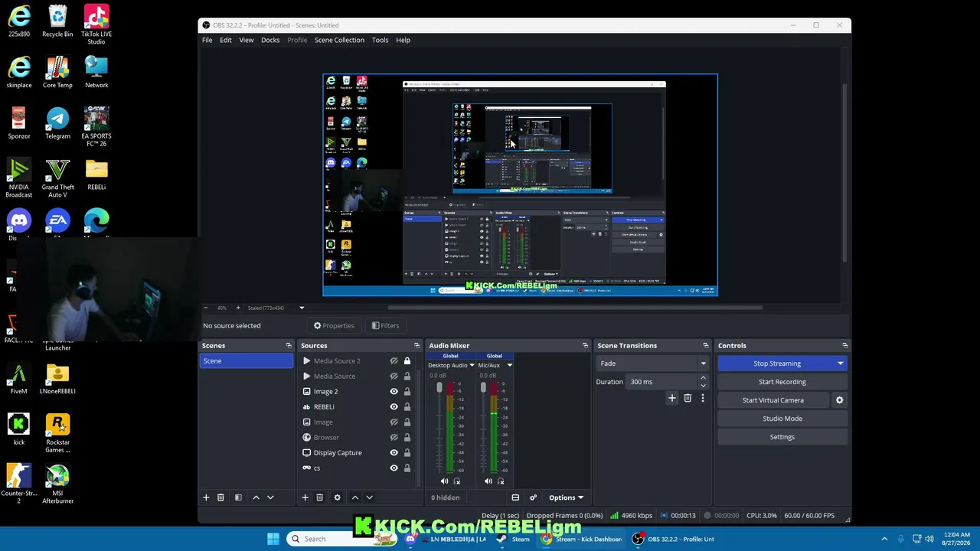Click the Stop Streaming button
Viewport: 980px width, 551px height.
pyautogui.click(x=776, y=364)
